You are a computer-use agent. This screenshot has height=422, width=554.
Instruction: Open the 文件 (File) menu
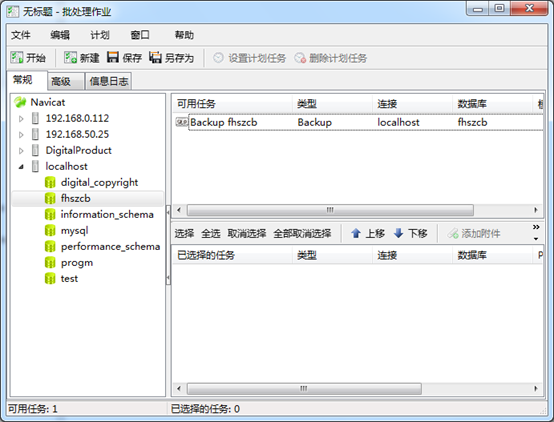point(21,35)
